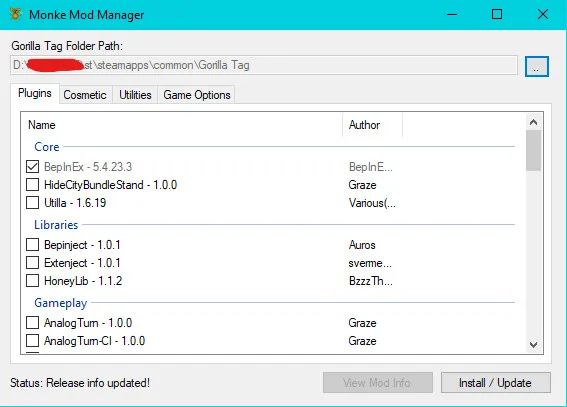This screenshot has height=407, width=567.
Task: Click author 'Auros' in Bepinject row
Action: tap(362, 245)
